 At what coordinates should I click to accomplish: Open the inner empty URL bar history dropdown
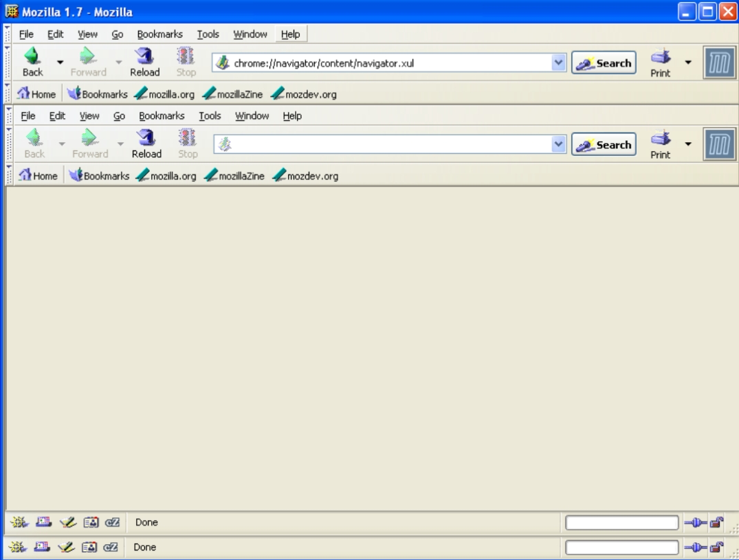558,144
